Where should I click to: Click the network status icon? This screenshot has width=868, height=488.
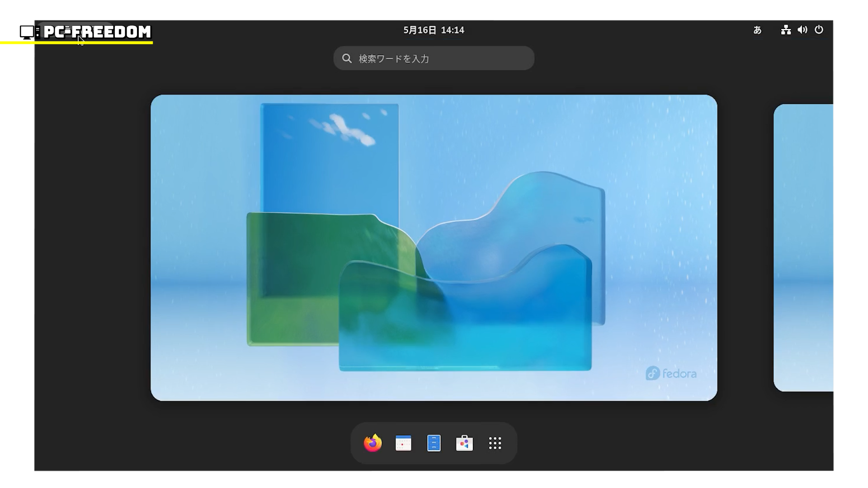tap(786, 30)
